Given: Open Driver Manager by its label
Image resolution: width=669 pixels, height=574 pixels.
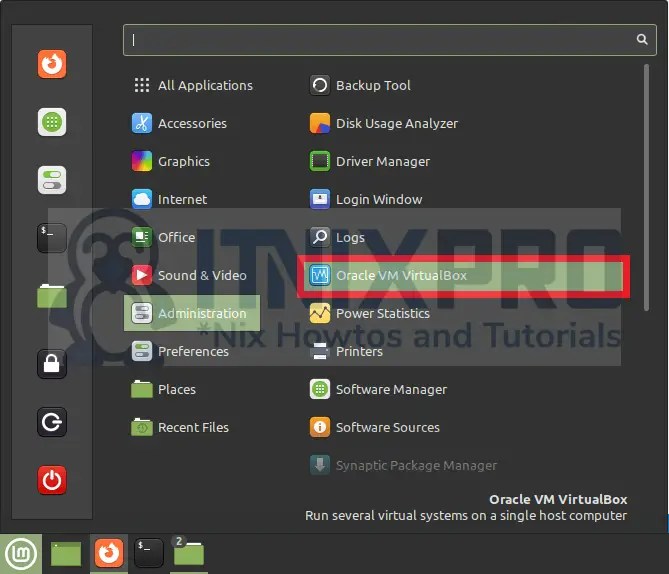Looking at the screenshot, I should (x=383, y=161).
